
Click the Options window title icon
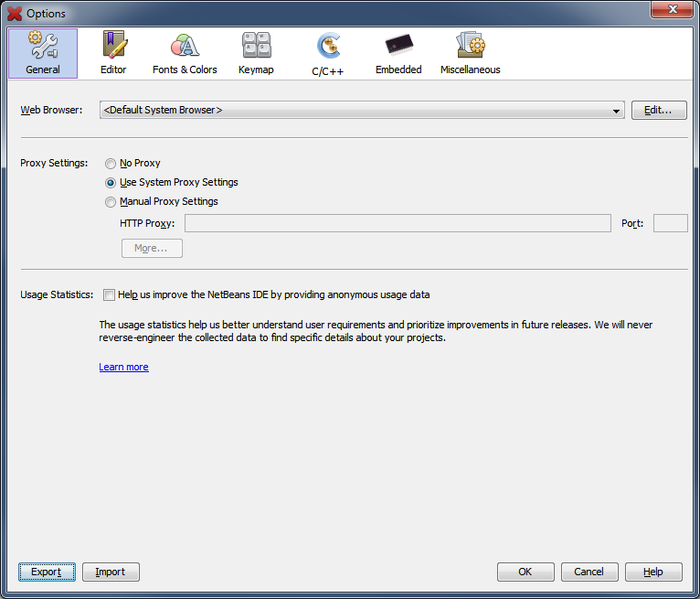(x=15, y=14)
